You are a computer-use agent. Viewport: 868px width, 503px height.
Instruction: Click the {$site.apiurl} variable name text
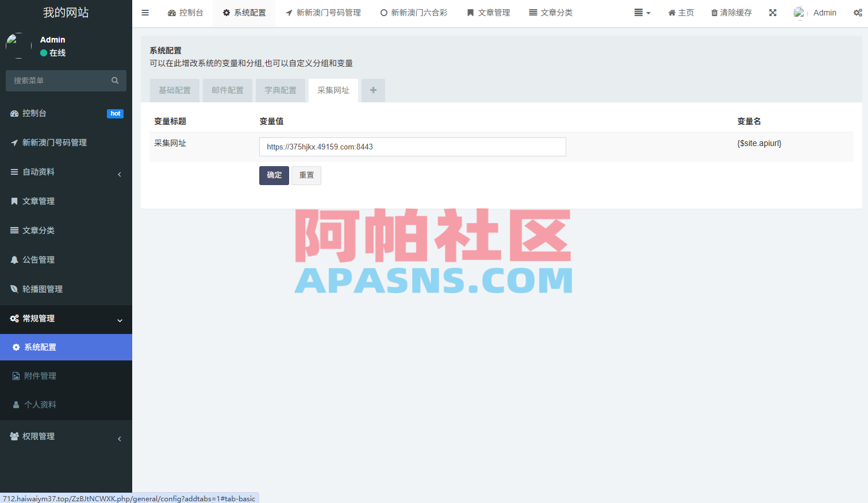point(759,143)
